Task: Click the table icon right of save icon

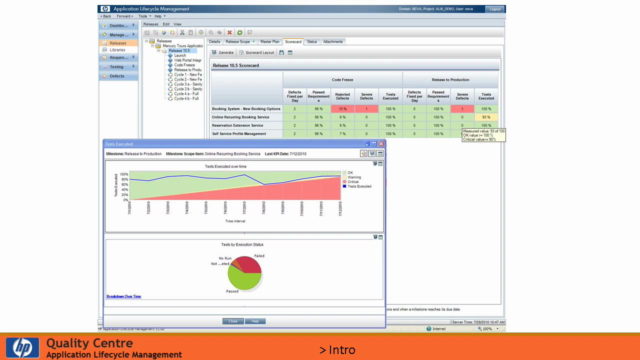Action: (x=290, y=53)
